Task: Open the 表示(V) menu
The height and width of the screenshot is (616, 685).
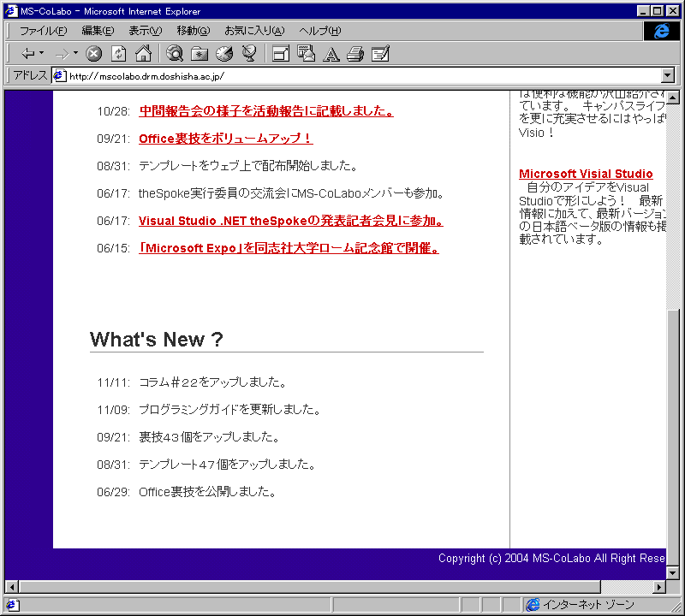Action: 145,31
